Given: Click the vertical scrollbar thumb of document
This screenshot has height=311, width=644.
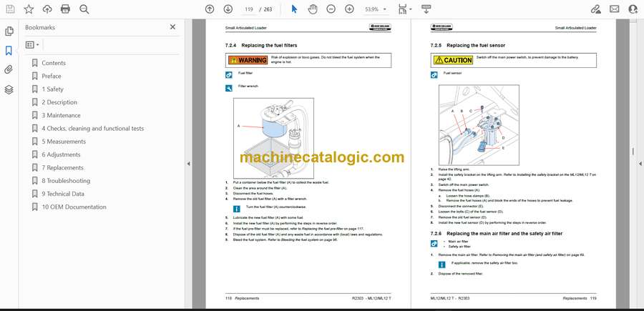Looking at the screenshot, I should coord(633,151).
